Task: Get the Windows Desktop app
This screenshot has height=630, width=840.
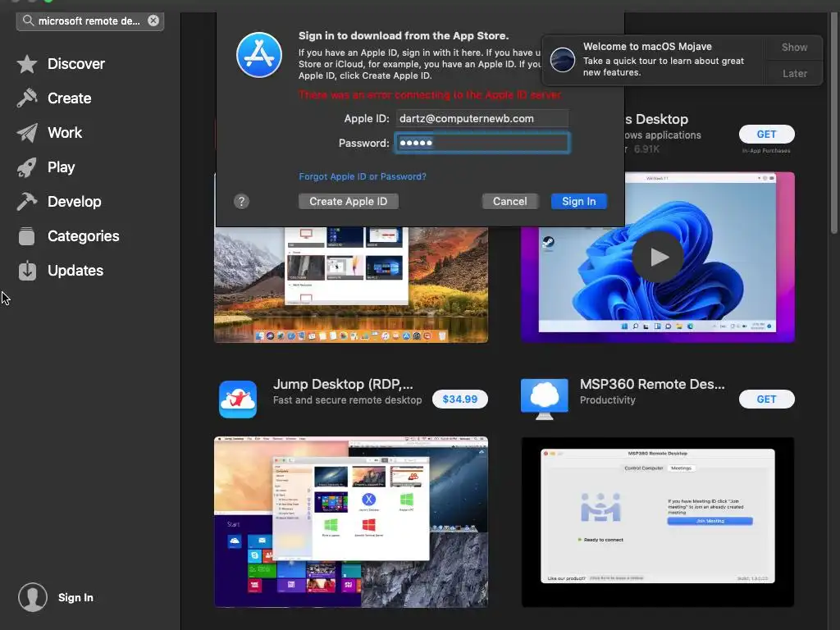Action: [x=766, y=135]
